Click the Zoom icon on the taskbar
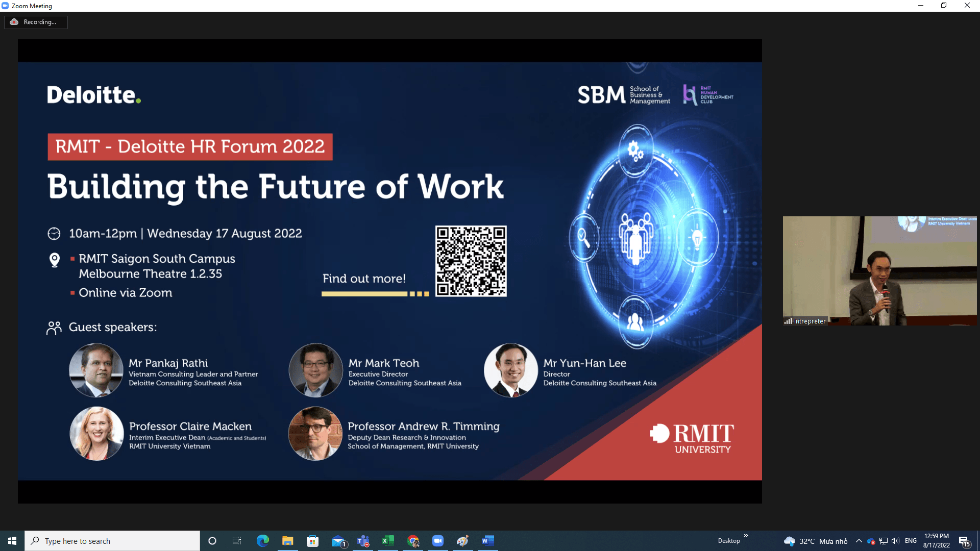This screenshot has width=980, height=551. [x=438, y=541]
